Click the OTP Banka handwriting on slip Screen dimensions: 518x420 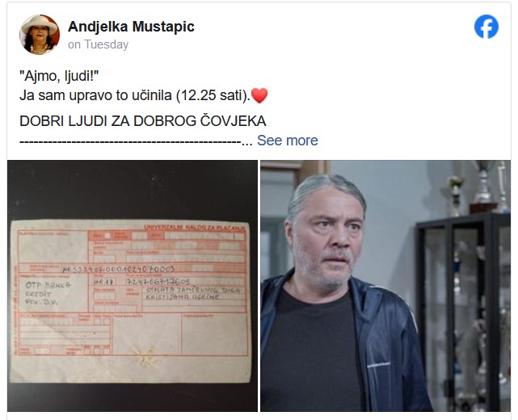(x=48, y=285)
